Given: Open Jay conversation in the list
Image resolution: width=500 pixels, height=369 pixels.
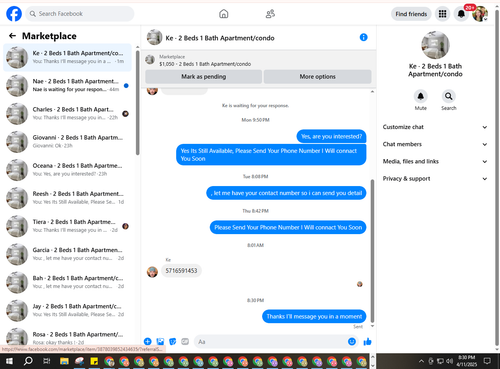Looking at the screenshot, I should click(x=68, y=310).
